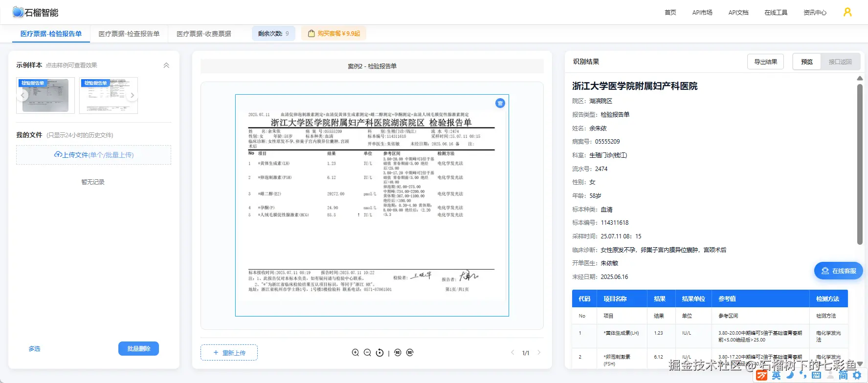Open 首页 in top navigation

tap(670, 13)
